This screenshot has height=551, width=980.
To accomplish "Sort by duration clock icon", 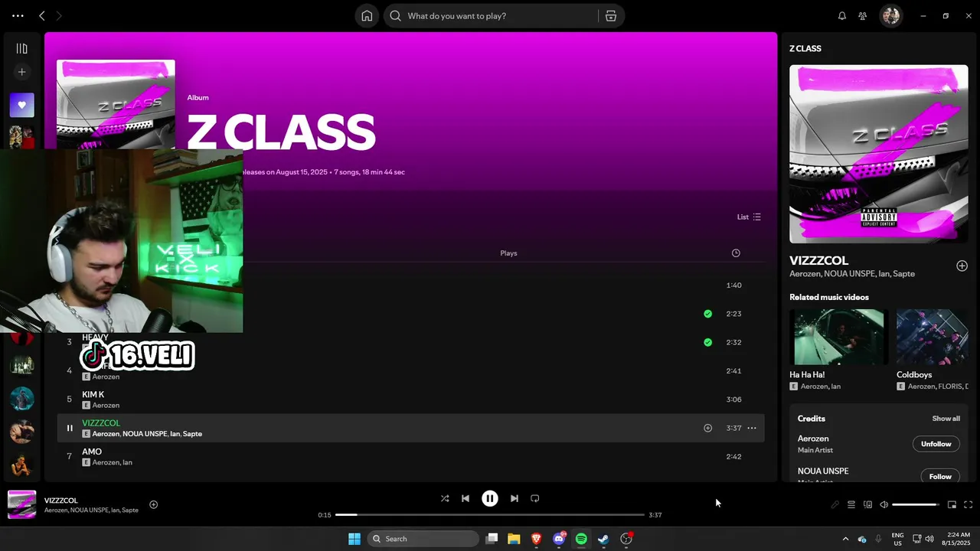I will (x=736, y=253).
